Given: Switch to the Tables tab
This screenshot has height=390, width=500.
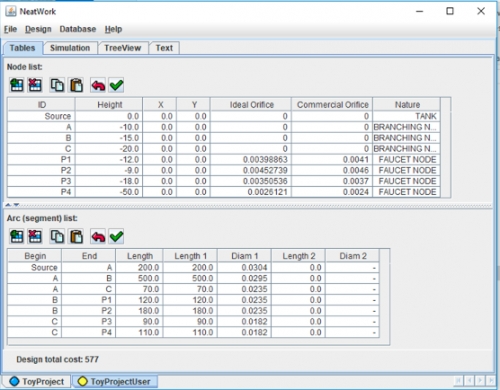Looking at the screenshot, I should coord(23,48).
